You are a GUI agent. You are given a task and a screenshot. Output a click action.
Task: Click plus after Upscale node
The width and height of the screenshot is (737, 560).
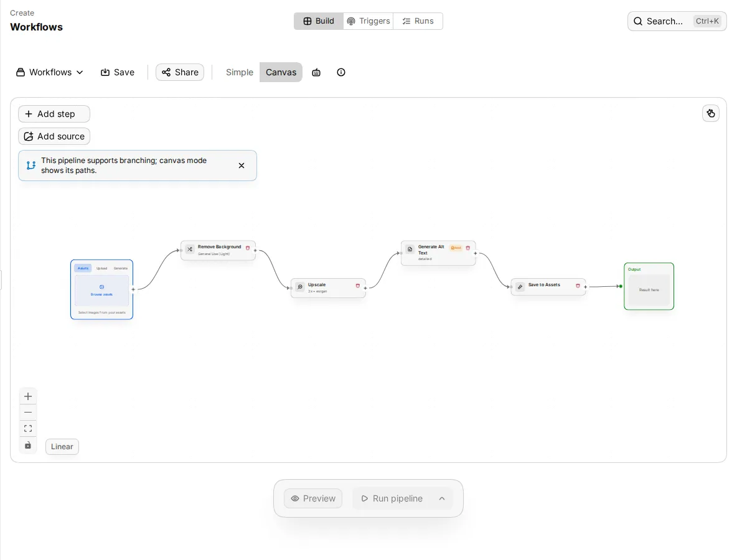click(x=365, y=289)
